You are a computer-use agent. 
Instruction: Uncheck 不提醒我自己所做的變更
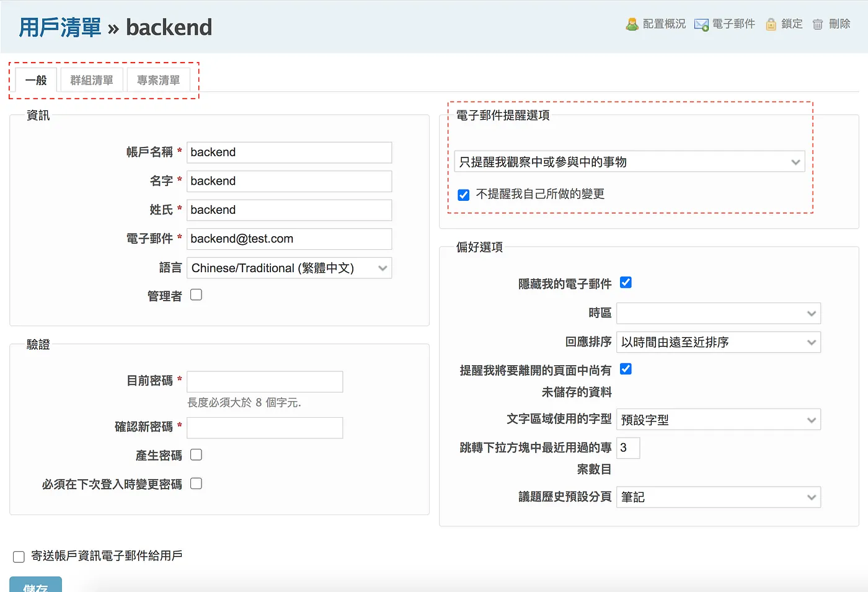click(463, 195)
